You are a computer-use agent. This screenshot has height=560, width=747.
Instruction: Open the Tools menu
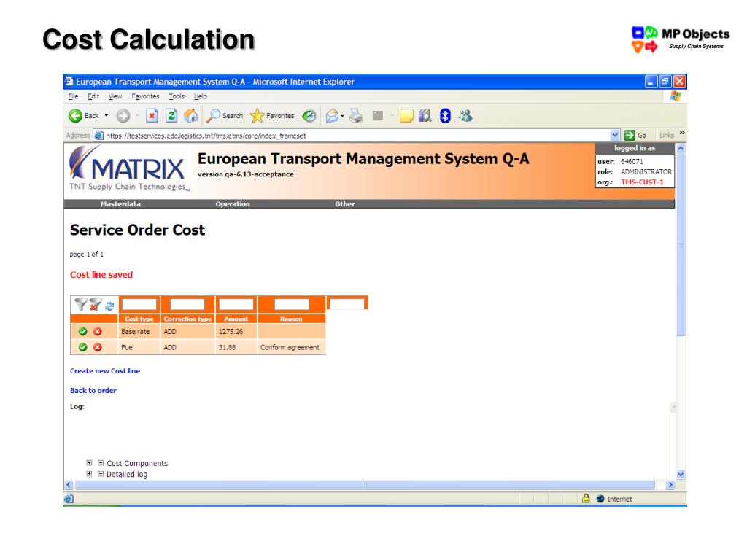point(177,96)
